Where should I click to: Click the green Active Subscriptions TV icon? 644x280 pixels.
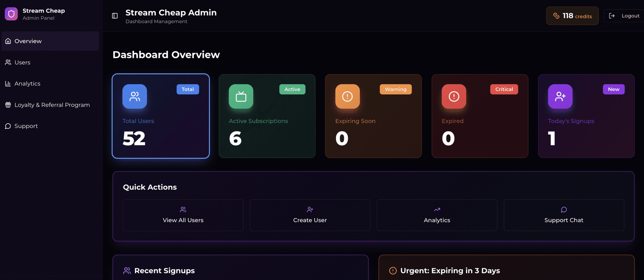[x=241, y=96]
